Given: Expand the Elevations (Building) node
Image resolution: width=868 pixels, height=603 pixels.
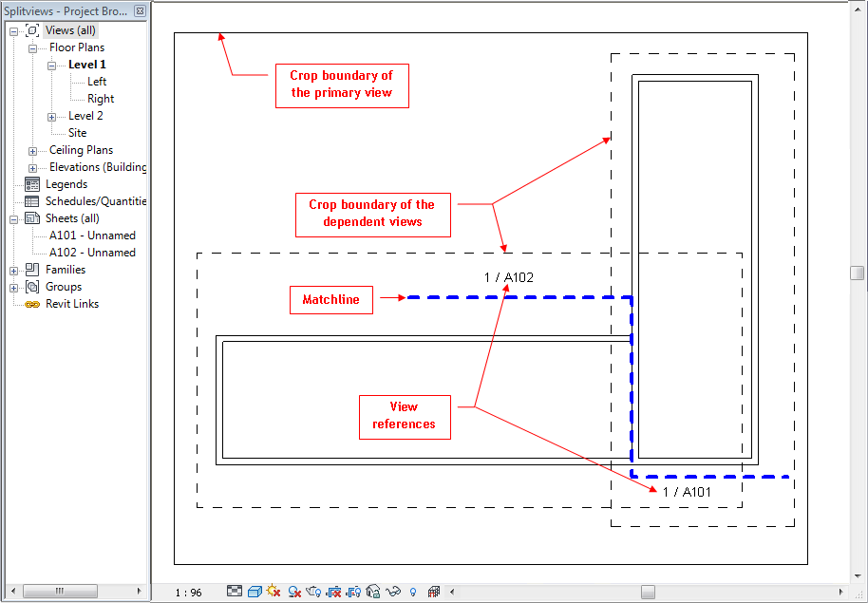Looking at the screenshot, I should coord(32,168).
